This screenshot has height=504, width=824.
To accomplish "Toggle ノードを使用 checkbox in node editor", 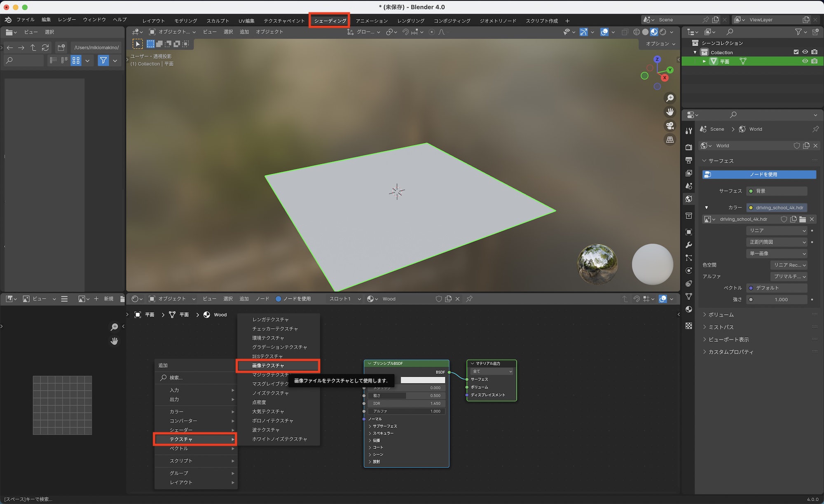I will tap(279, 299).
